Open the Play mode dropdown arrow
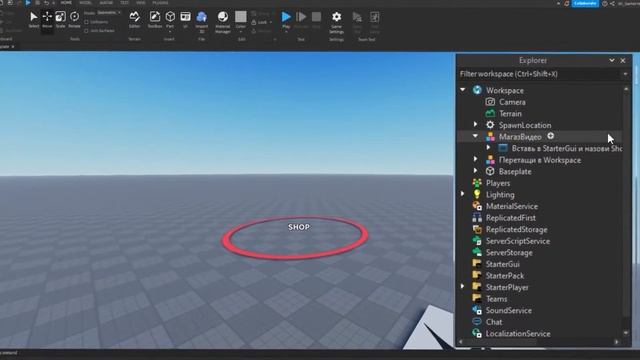The image size is (640, 360). click(286, 32)
